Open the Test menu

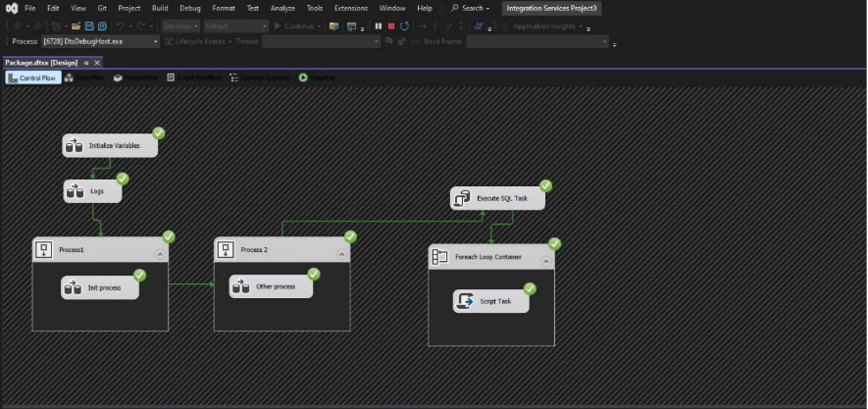tap(252, 8)
